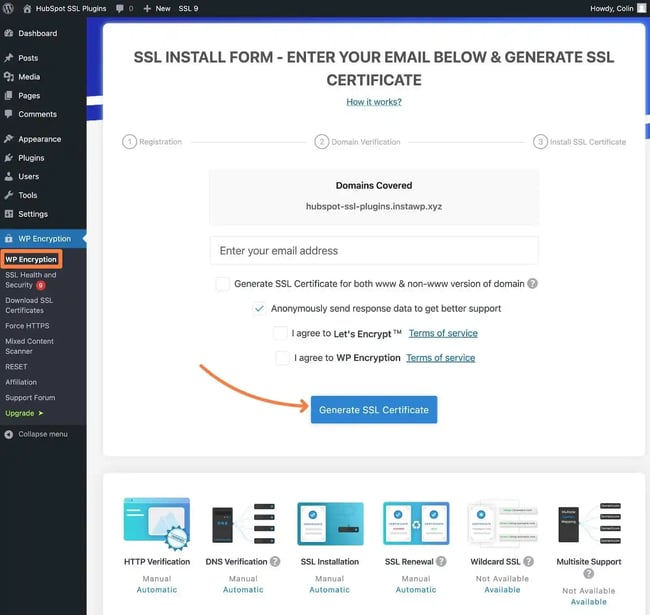The image size is (650, 615).
Task: Uncheck anonymously send response data option
Action: [259, 309]
